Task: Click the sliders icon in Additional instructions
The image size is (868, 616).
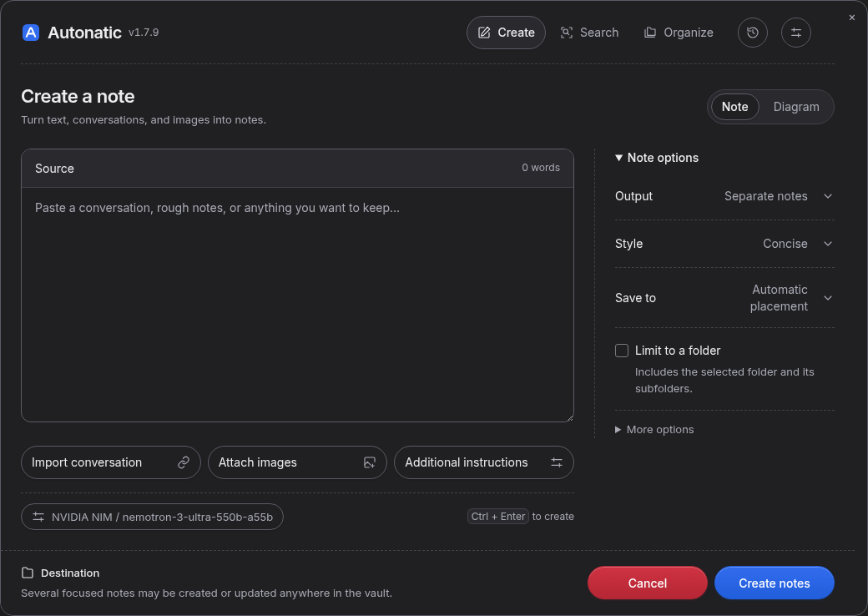Action: tap(557, 462)
